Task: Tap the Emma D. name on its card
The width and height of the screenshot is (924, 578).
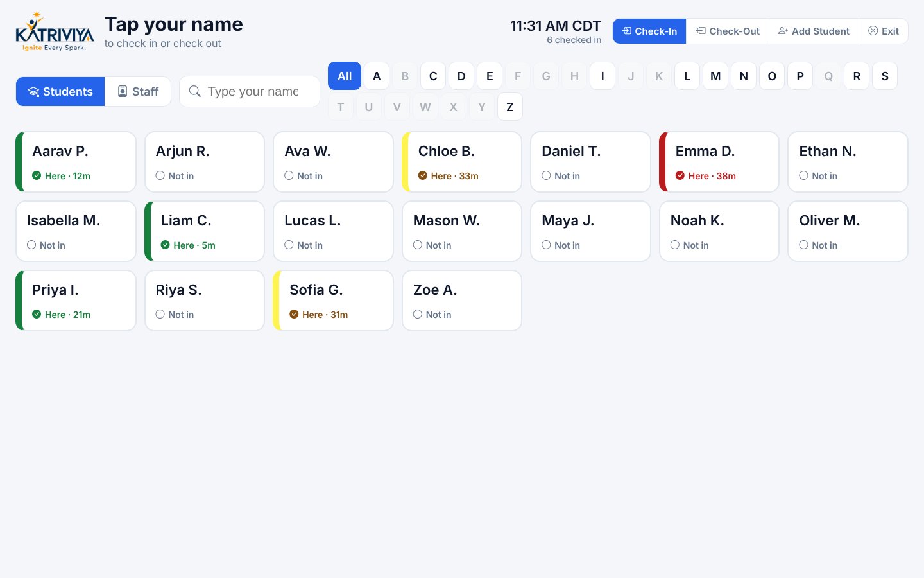Action: [705, 151]
